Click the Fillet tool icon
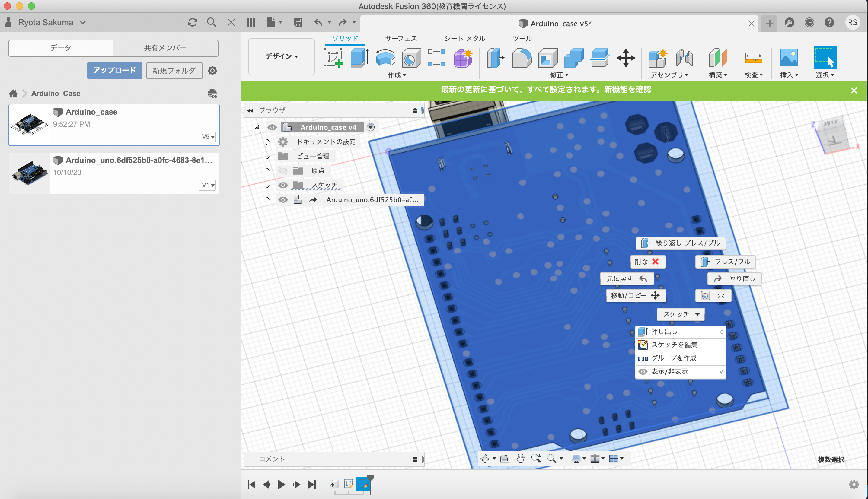Screen dimensions: 868x499 click(x=522, y=58)
